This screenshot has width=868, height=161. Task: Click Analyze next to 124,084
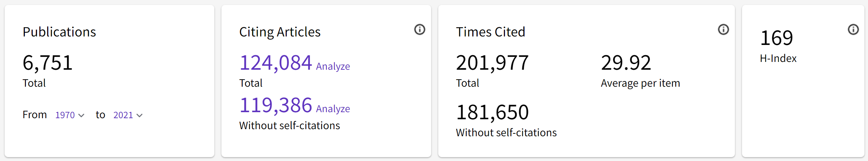333,67
